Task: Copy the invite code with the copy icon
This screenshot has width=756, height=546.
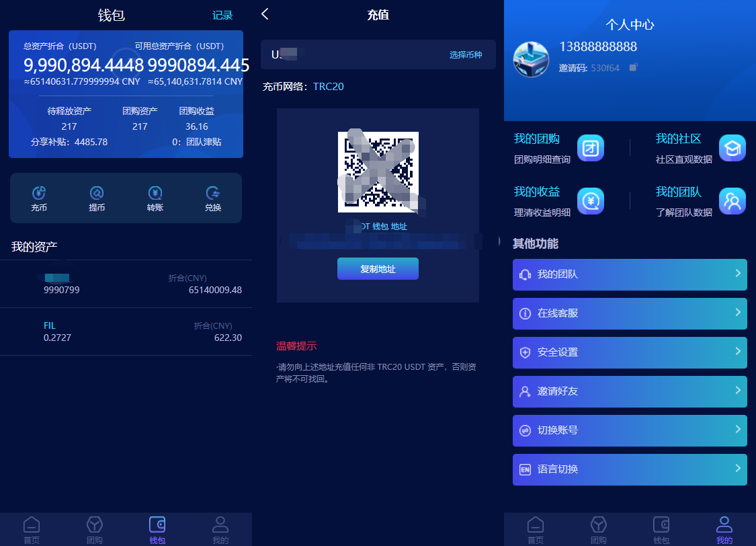Action: coord(633,67)
